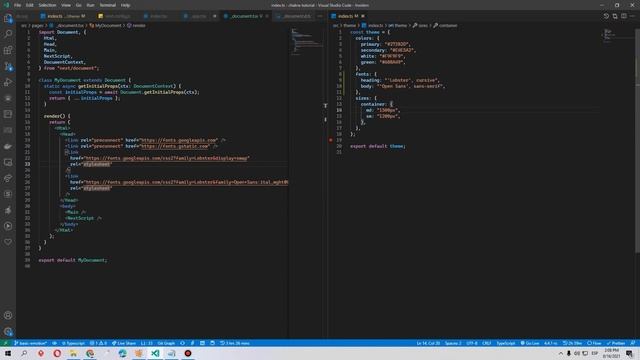The height and width of the screenshot is (360, 640).
Task: Open the timeline history icon in right editor toolbar
Action: 606,16
